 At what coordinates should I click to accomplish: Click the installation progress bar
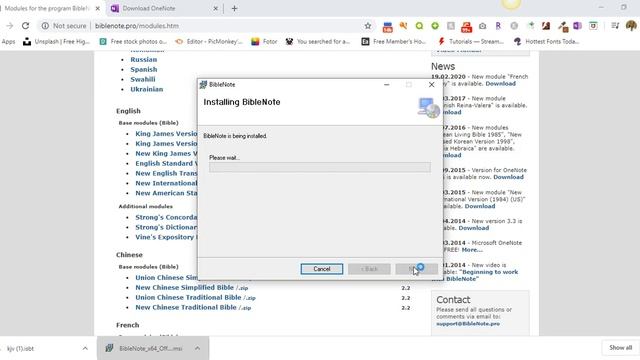(x=320, y=167)
